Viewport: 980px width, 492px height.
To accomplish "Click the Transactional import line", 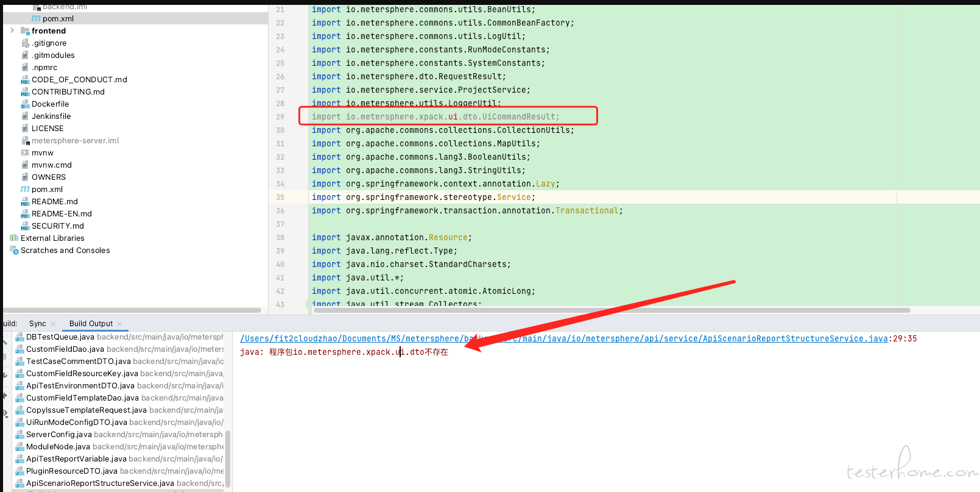I will pyautogui.click(x=467, y=211).
